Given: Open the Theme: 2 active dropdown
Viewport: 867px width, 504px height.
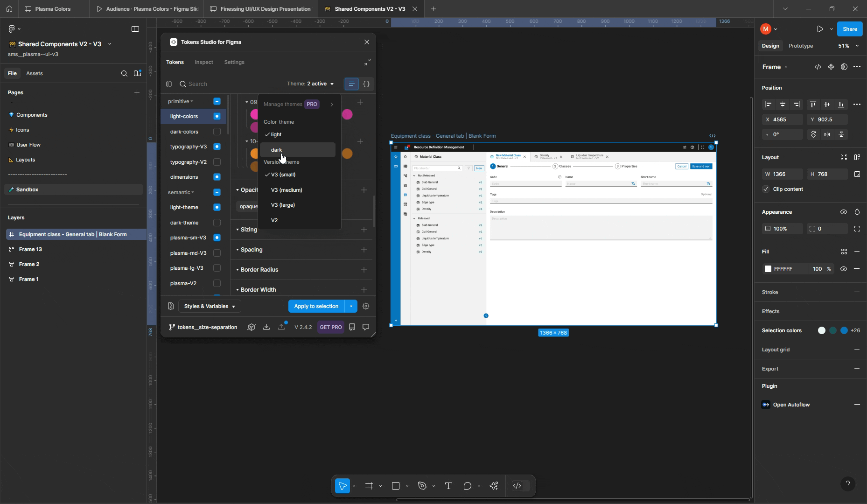Looking at the screenshot, I should (x=310, y=84).
